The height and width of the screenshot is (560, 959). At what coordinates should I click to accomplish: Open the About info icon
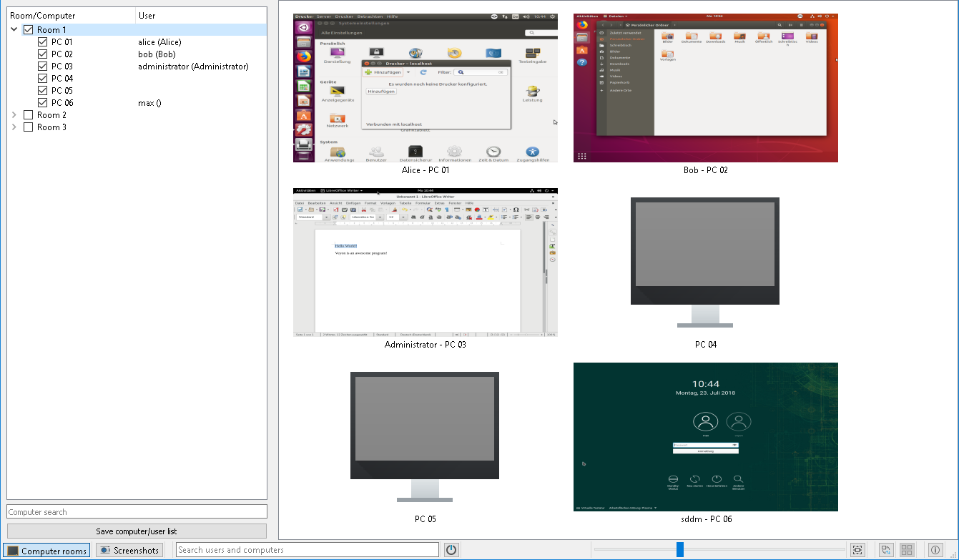coord(935,550)
